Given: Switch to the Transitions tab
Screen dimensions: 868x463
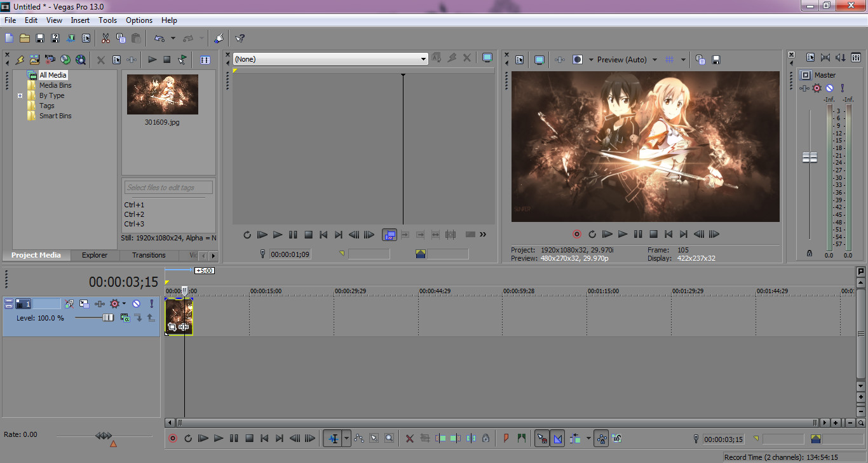Looking at the screenshot, I should [x=149, y=255].
